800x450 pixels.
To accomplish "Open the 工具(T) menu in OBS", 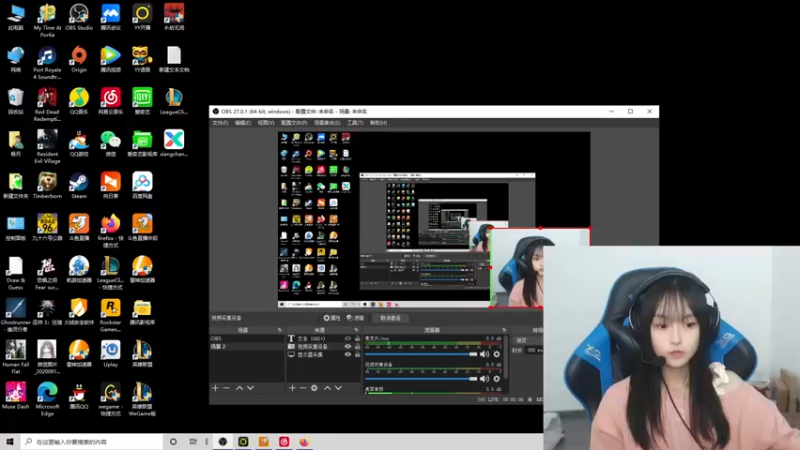I will coord(355,123).
